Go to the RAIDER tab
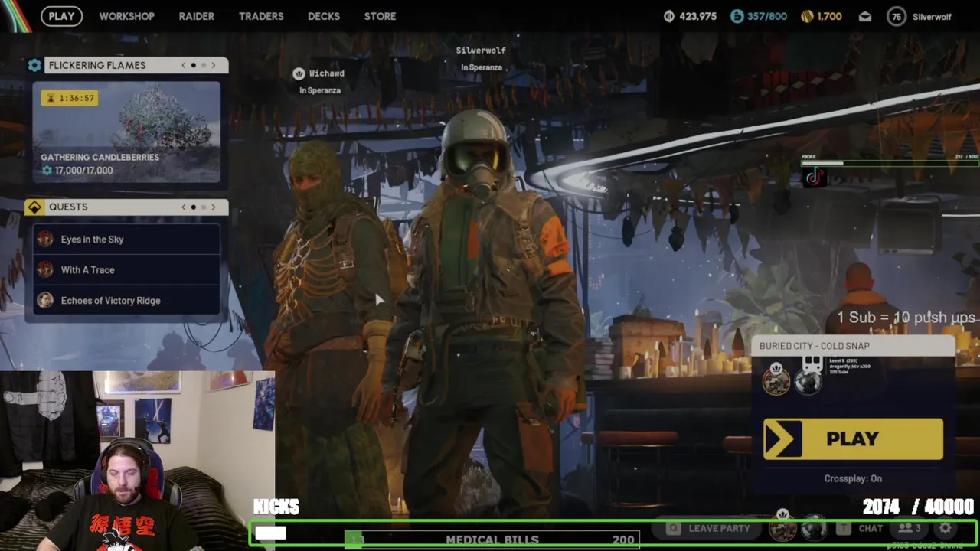The image size is (980, 551). (196, 16)
